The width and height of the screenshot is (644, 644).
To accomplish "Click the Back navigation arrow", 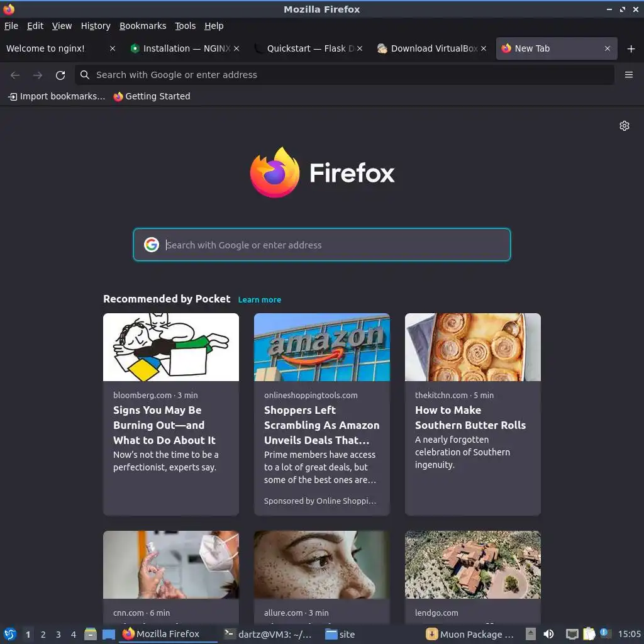I will point(15,75).
